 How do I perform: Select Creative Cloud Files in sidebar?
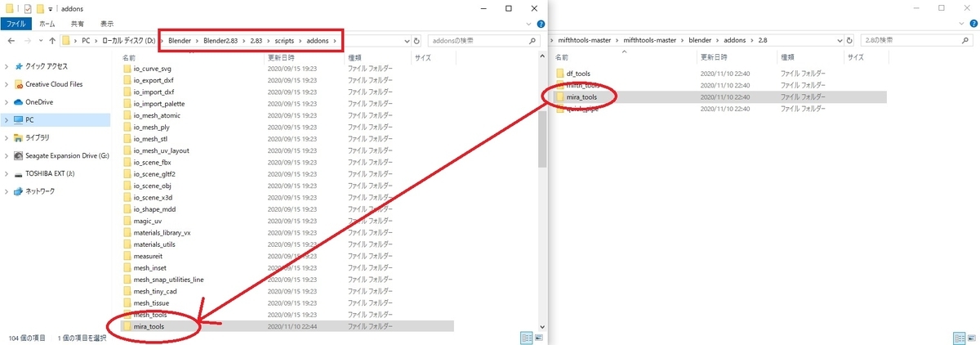[54, 84]
